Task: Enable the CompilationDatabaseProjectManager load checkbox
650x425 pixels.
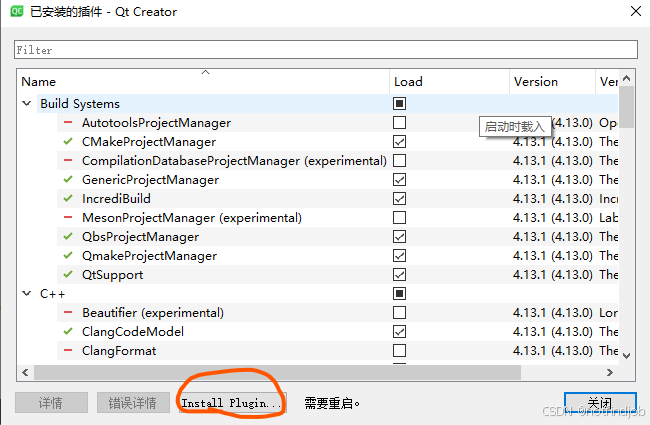Action: pos(399,160)
